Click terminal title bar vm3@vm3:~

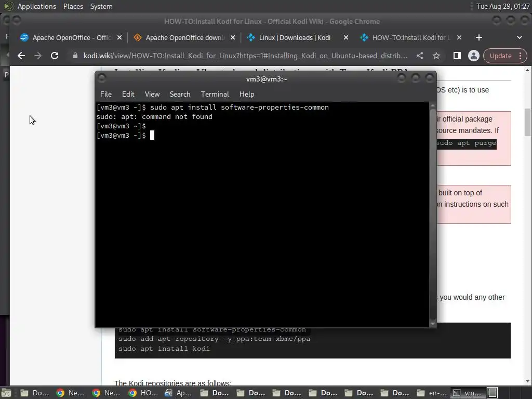267,79
